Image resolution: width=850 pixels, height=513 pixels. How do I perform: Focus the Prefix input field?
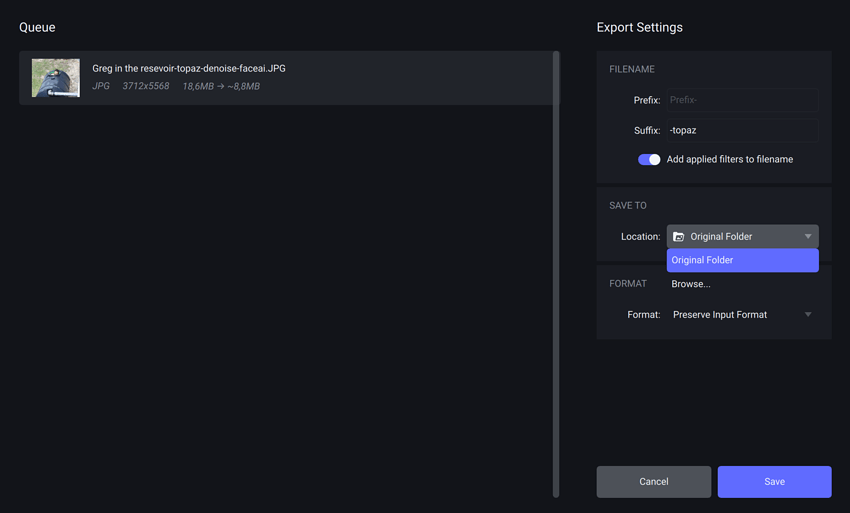[742, 100]
